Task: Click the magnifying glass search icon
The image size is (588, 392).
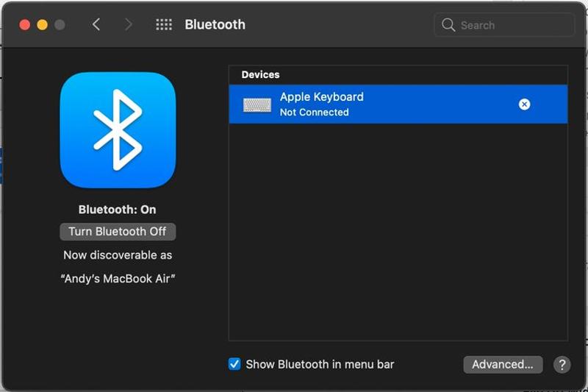Action: pos(448,25)
